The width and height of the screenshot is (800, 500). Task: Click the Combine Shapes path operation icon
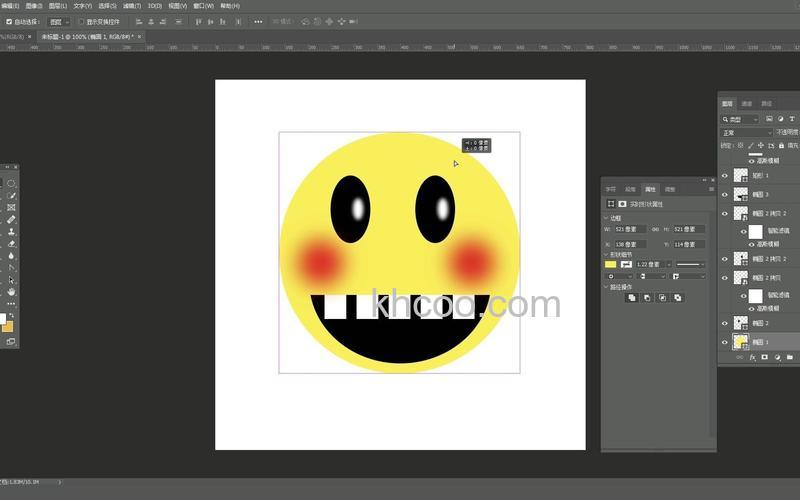[632, 297]
